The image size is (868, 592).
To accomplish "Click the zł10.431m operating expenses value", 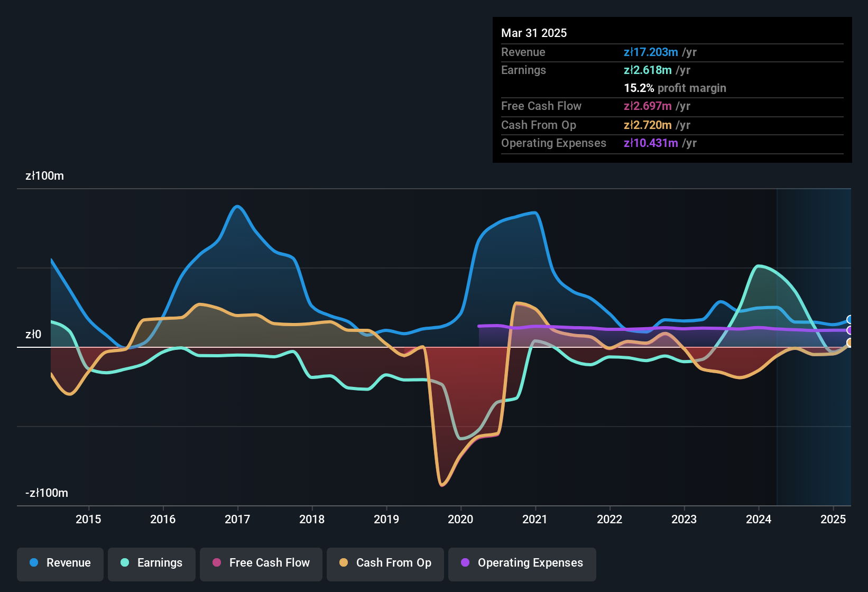I will pos(651,143).
